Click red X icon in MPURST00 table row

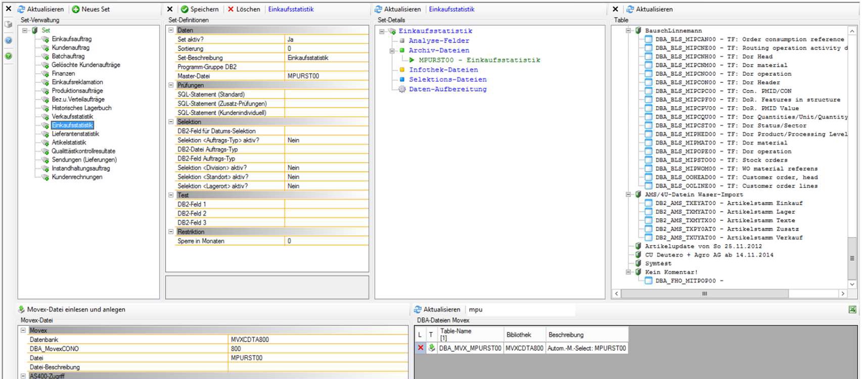[420, 348]
